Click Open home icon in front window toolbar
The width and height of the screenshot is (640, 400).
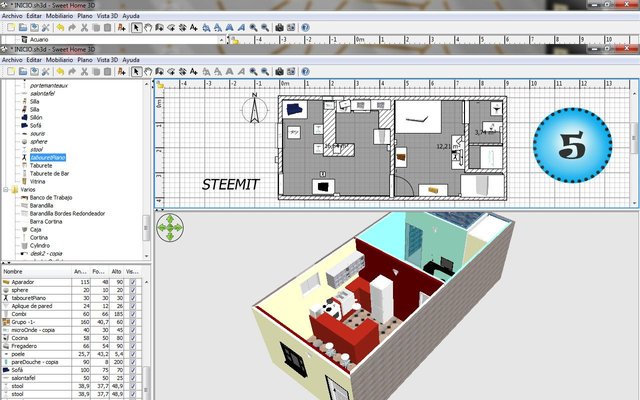(23, 71)
